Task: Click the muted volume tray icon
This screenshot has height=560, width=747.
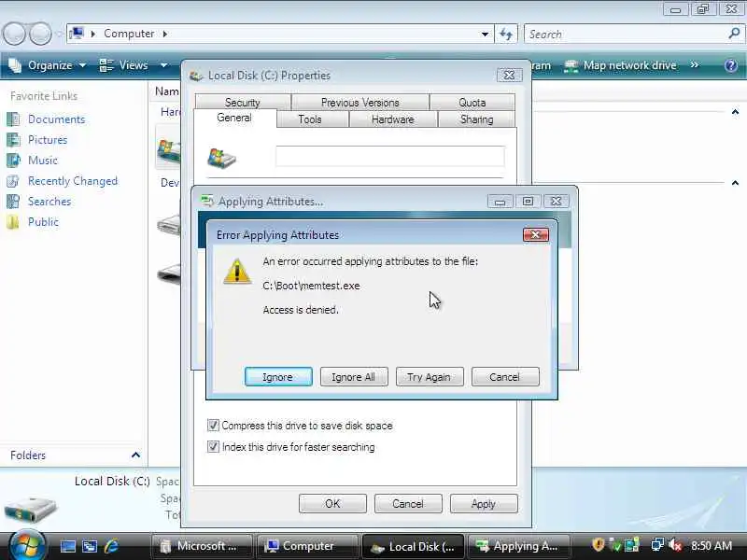Action: pos(675,545)
